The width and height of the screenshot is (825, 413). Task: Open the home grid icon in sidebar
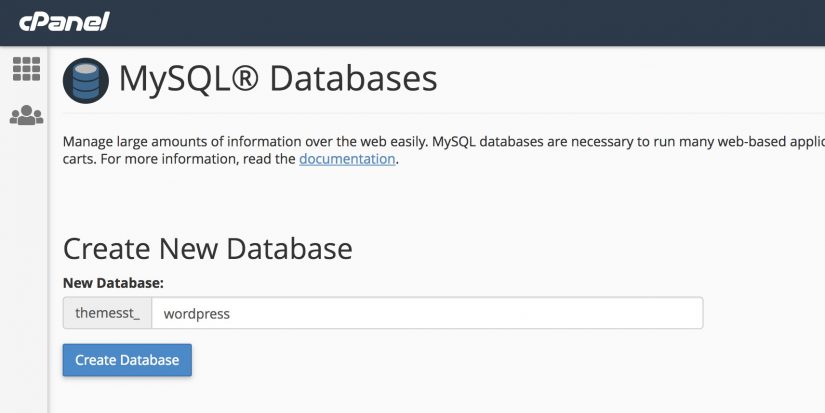(26, 69)
